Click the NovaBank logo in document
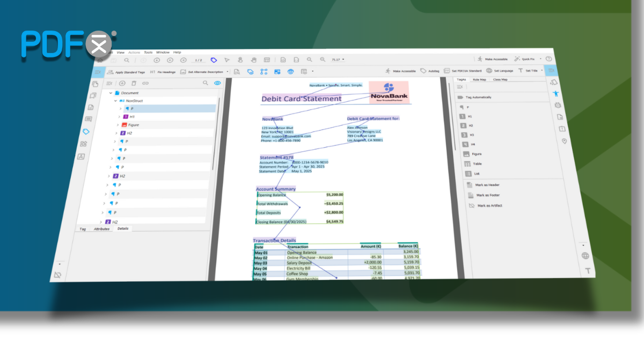The width and height of the screenshot is (644, 337). click(x=389, y=92)
